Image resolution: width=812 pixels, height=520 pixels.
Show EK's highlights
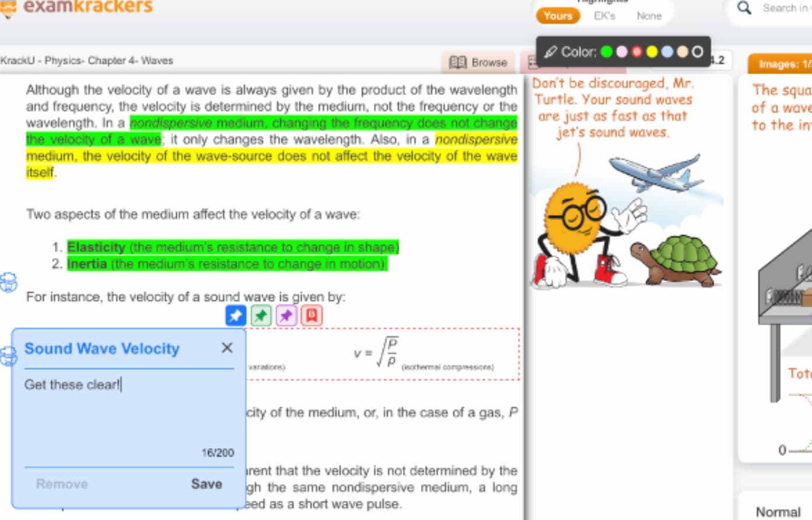pos(605,16)
